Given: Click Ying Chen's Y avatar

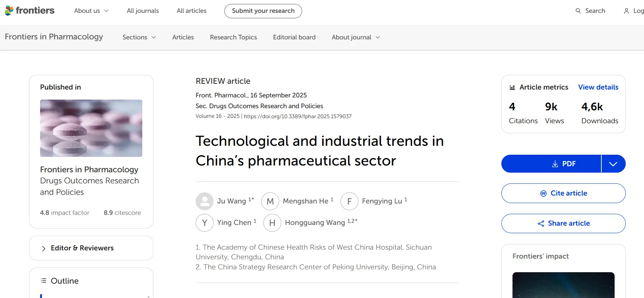Looking at the screenshot, I should point(205,223).
